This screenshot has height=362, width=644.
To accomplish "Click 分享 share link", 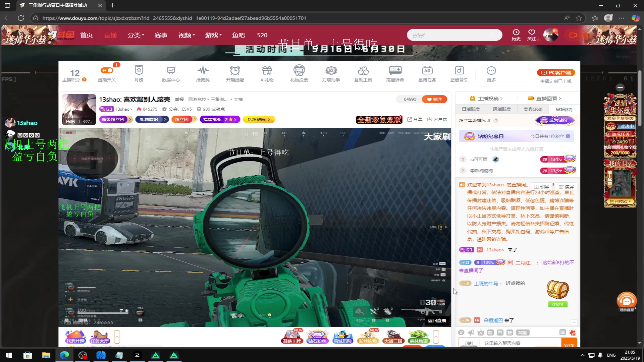I will tap(415, 119).
